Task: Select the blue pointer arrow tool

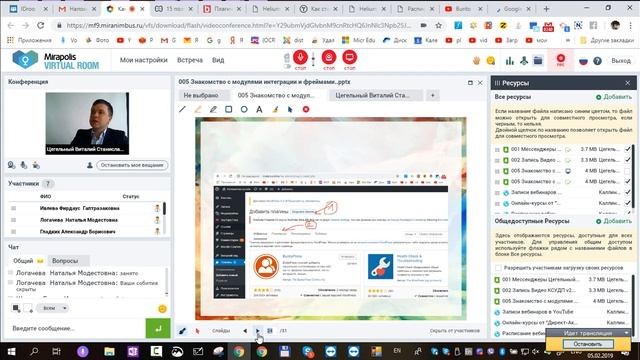Action: tap(290, 109)
